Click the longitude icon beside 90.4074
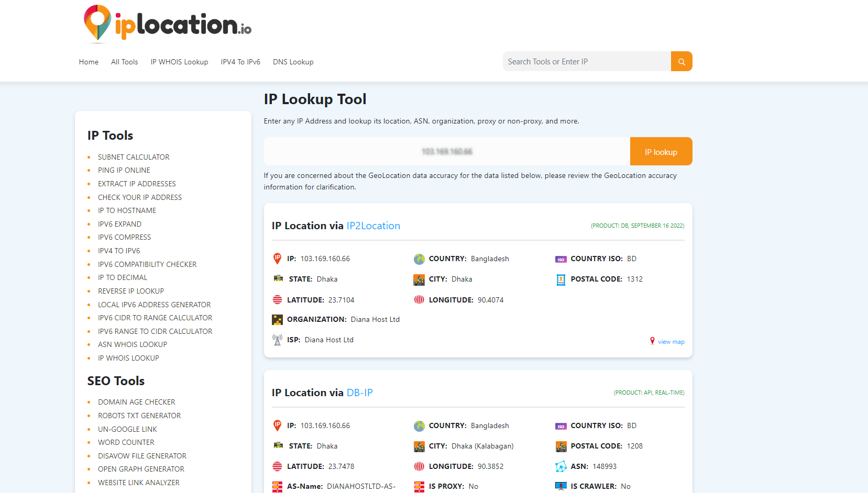Viewport: 868px width, 493px height. (419, 299)
